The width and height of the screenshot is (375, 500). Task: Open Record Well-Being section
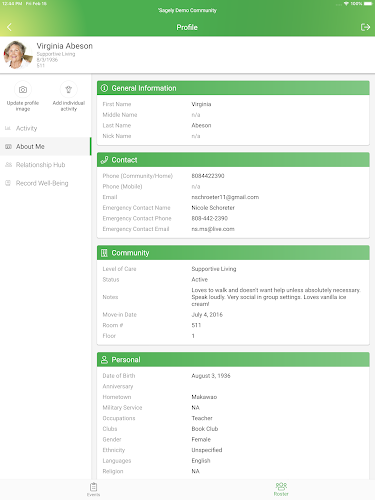click(46, 183)
